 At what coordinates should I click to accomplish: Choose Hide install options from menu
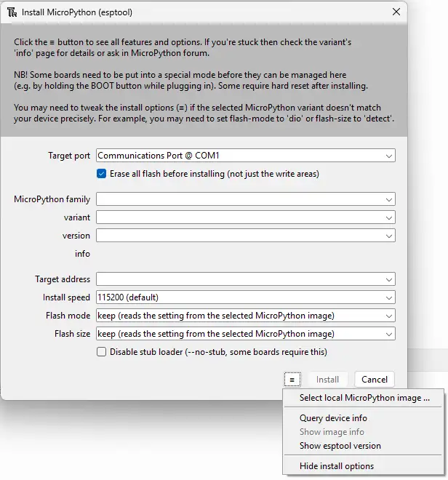coord(363,466)
